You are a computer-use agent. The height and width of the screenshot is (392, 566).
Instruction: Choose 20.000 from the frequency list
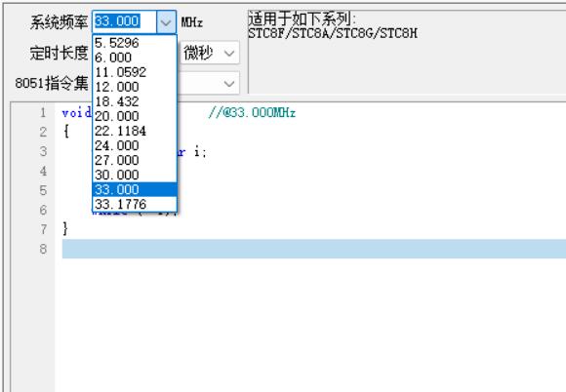point(135,116)
